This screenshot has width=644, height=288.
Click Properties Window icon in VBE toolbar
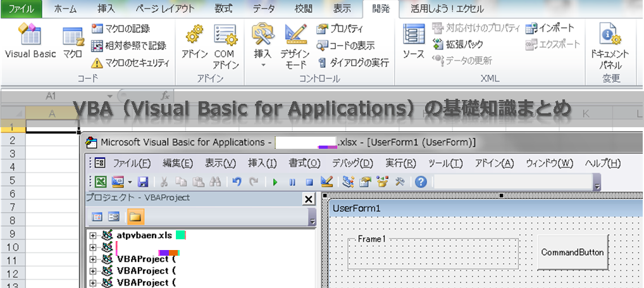[x=365, y=182]
